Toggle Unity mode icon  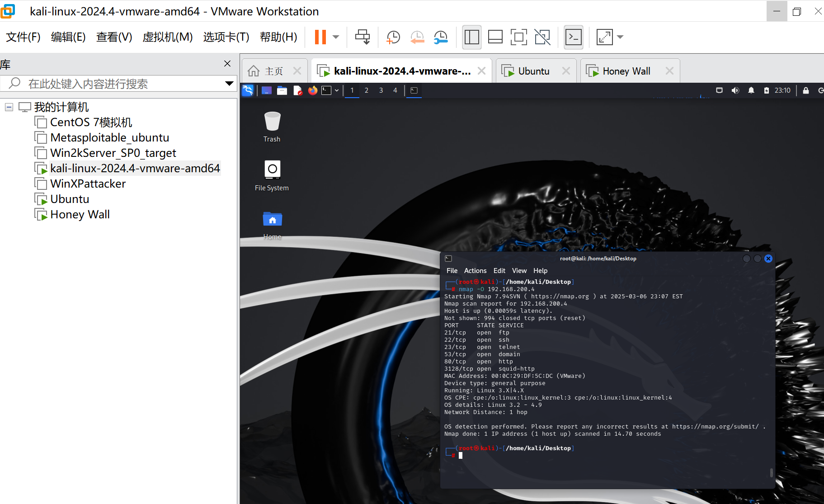[x=542, y=37]
